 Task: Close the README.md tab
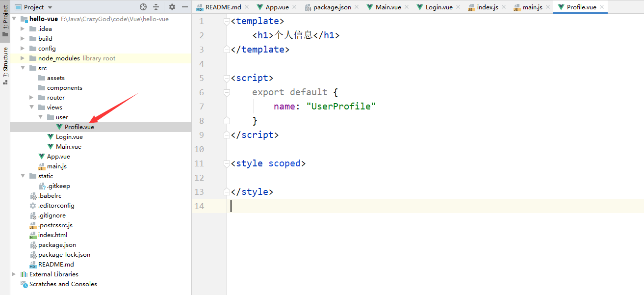tap(247, 7)
